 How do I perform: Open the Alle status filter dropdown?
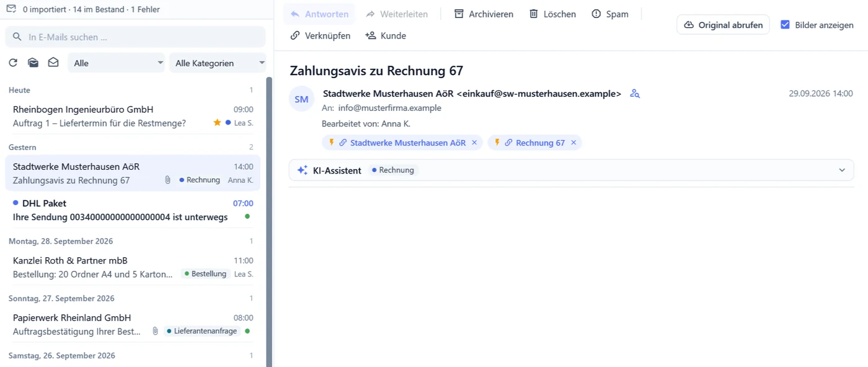(x=116, y=63)
